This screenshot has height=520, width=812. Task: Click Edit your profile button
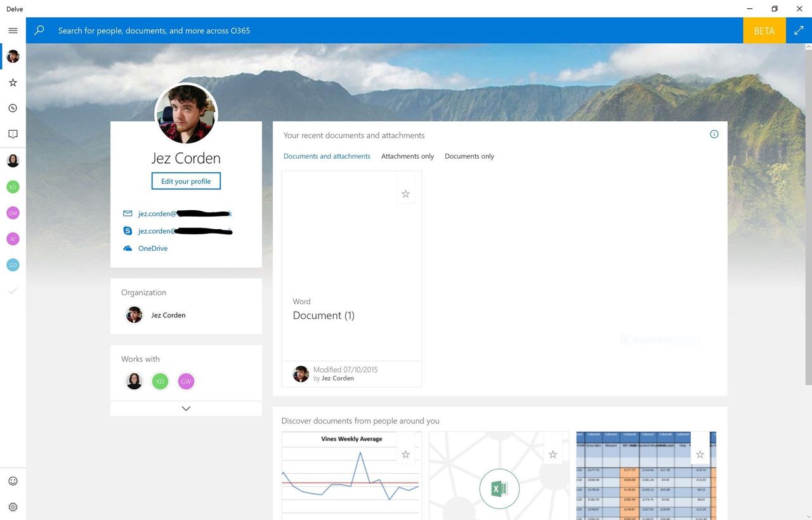click(186, 181)
